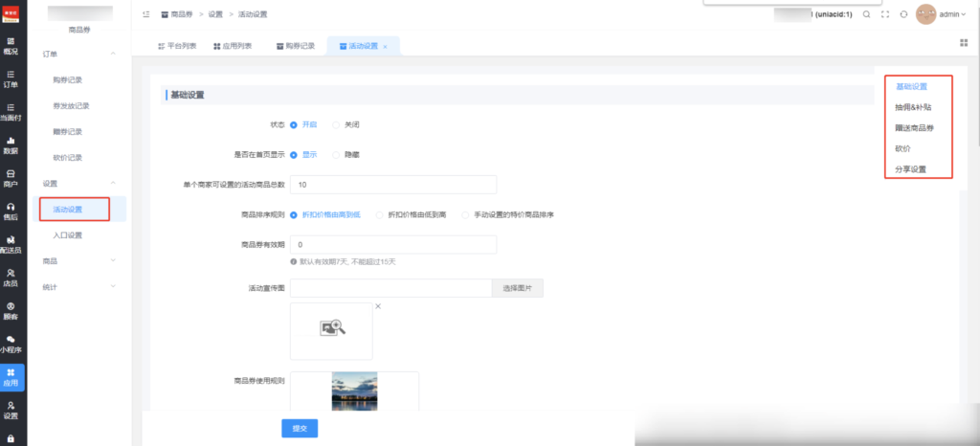This screenshot has height=446, width=980.
Task: Open 商户 merchant section in sidebar
Action: pyautogui.click(x=11, y=179)
